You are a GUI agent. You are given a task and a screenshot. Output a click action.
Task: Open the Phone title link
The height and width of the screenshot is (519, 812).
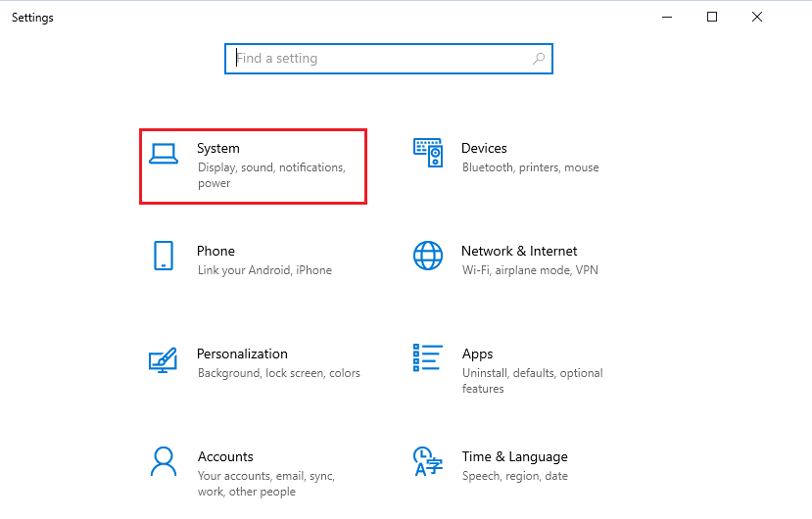215,252
